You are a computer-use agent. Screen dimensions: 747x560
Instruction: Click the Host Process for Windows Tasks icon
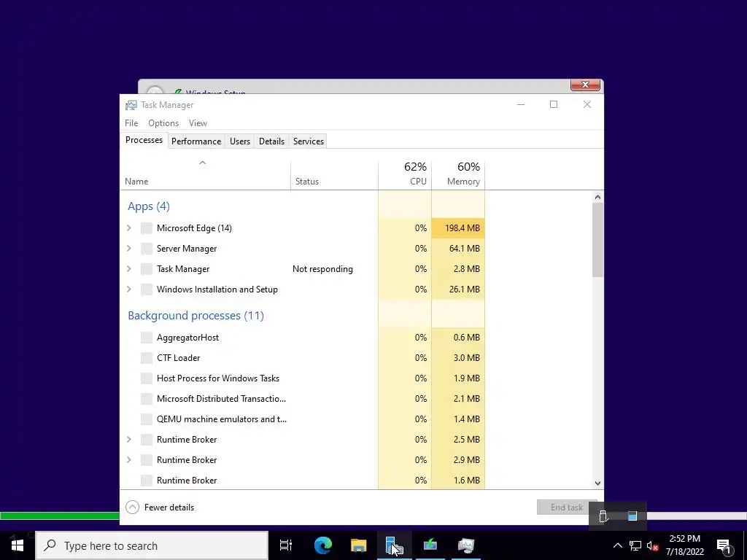tap(146, 378)
